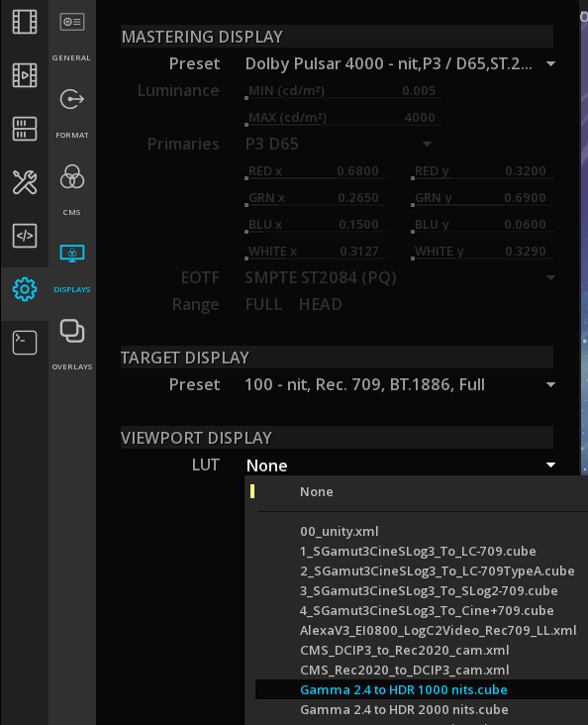
Task: Open the Overlays settings section
Action: tap(71, 344)
